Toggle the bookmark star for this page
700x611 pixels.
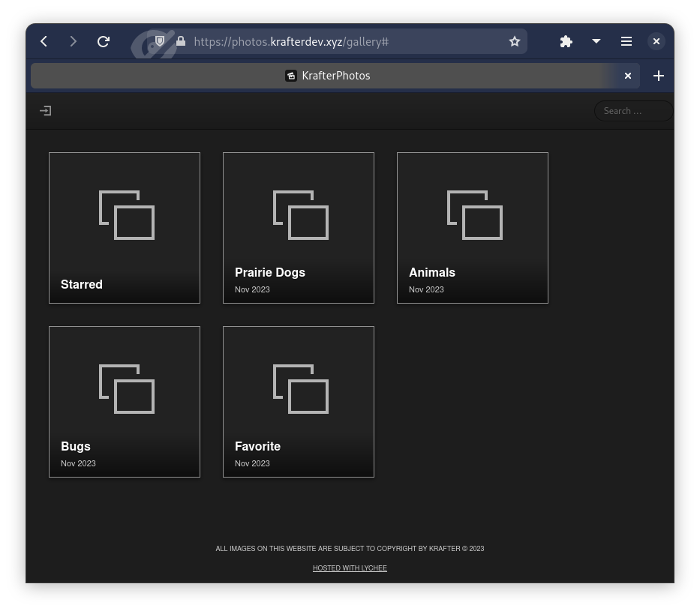[515, 41]
